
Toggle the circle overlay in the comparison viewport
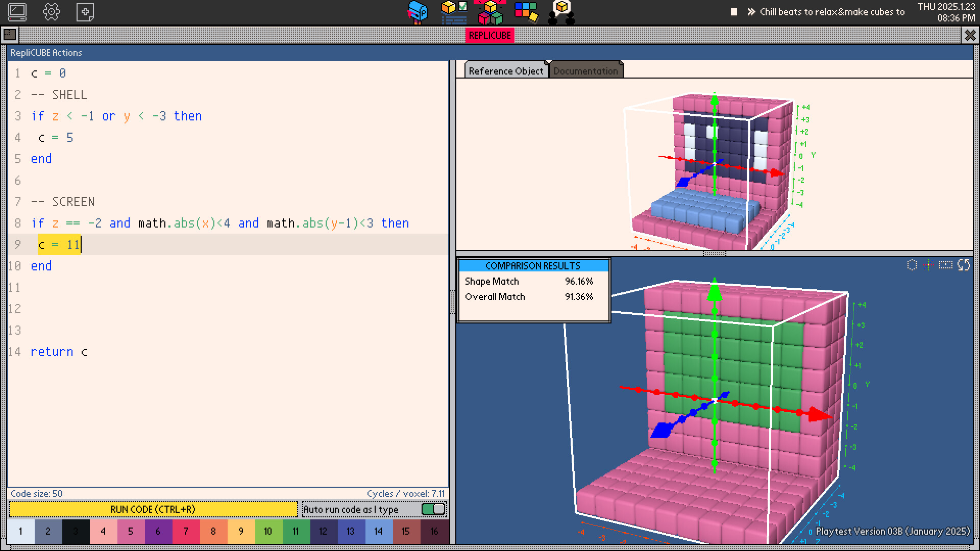[911, 265]
